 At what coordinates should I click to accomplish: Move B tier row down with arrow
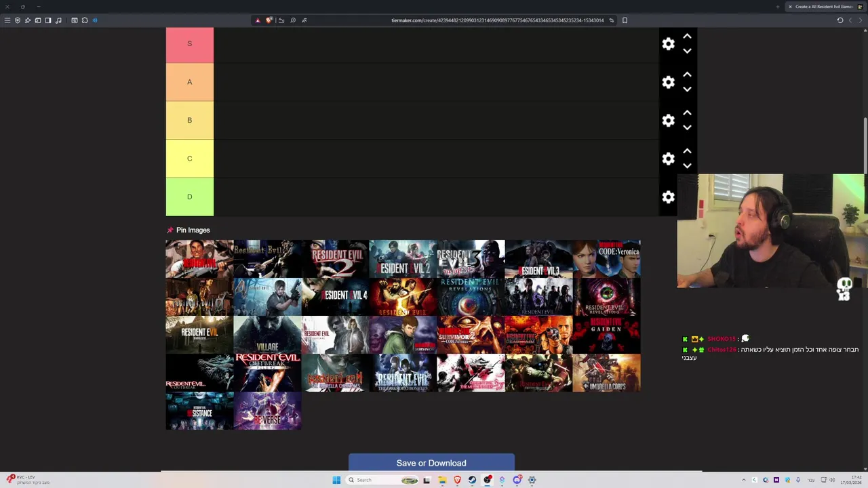tap(687, 127)
